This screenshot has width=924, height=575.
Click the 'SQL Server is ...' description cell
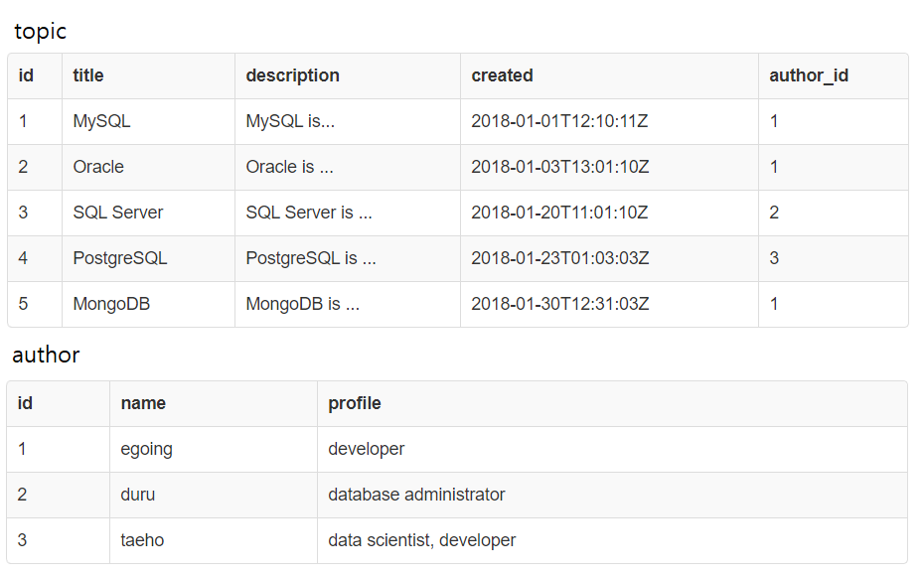point(348,213)
